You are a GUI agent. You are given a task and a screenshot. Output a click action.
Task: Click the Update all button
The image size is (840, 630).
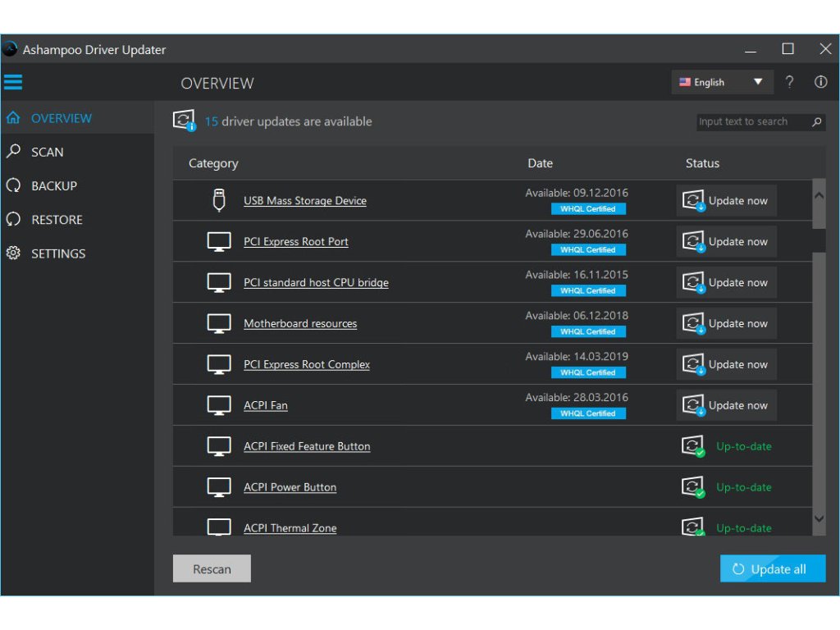[x=772, y=569]
